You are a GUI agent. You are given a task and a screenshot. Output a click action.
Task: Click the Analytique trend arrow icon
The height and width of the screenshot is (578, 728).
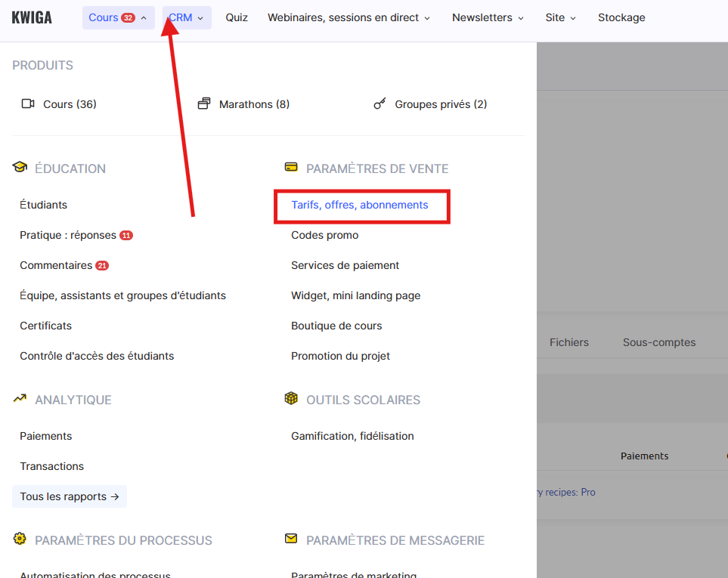(20, 399)
